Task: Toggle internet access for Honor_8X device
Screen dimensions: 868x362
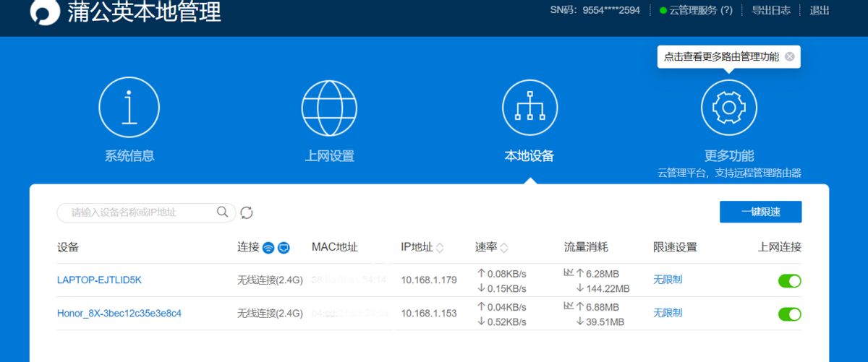Action: (790, 314)
